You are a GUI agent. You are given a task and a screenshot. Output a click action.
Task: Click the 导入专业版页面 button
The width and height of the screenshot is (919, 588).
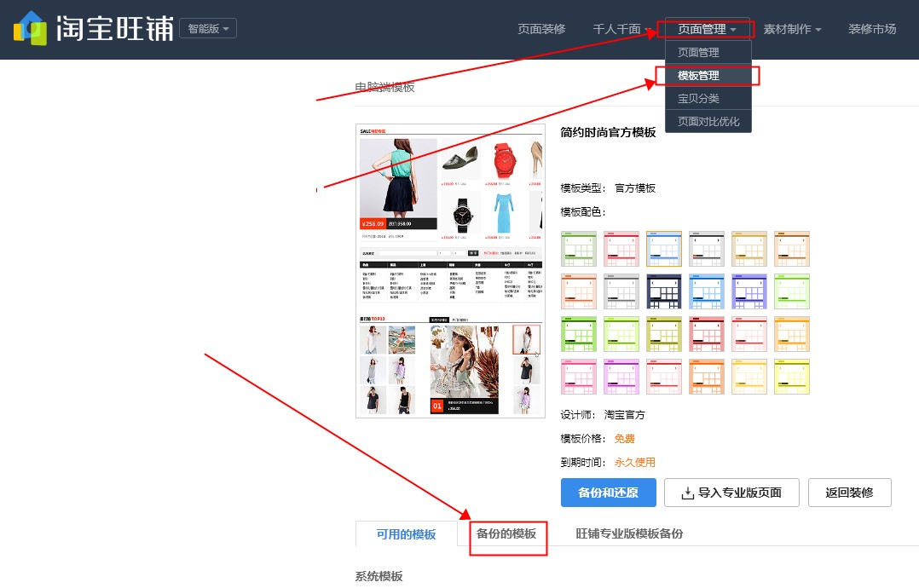(x=731, y=493)
